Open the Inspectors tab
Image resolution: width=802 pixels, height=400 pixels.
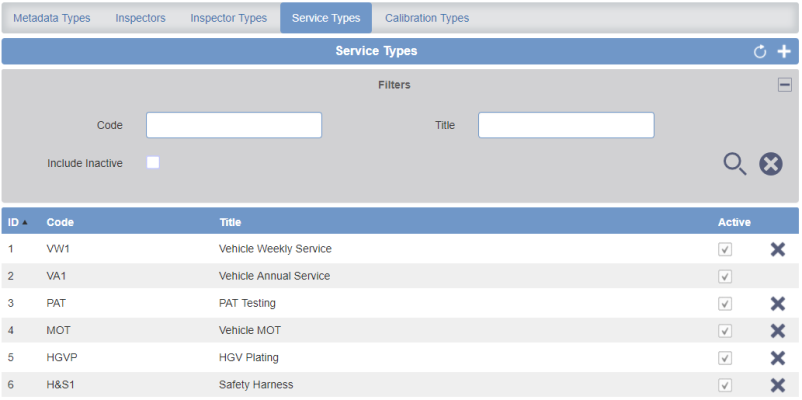click(140, 18)
